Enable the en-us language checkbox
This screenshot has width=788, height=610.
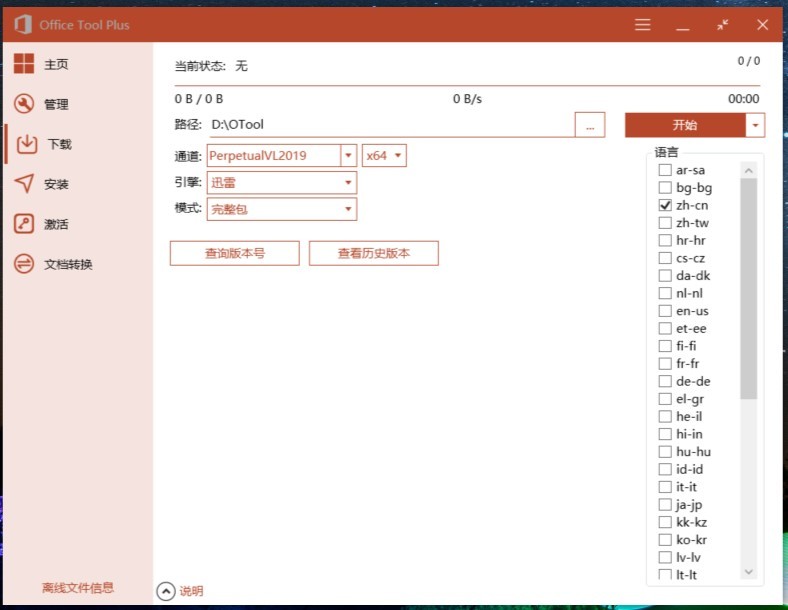[665, 311]
